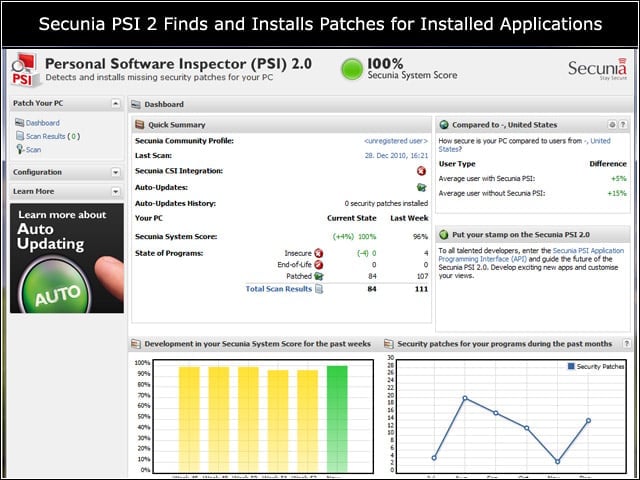Click the Learn More header label

(33, 191)
